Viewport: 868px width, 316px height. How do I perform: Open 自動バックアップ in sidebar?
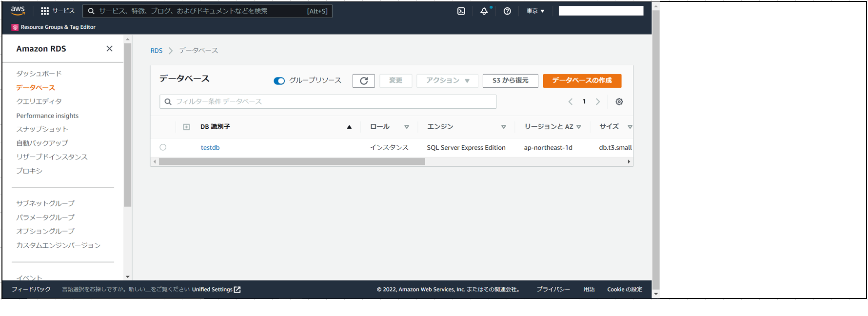42,143
